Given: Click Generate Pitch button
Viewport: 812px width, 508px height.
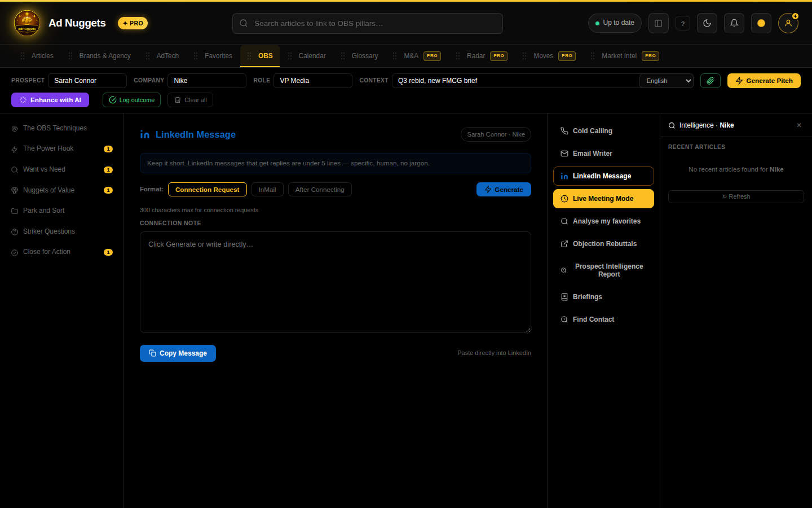Looking at the screenshot, I should click(764, 81).
